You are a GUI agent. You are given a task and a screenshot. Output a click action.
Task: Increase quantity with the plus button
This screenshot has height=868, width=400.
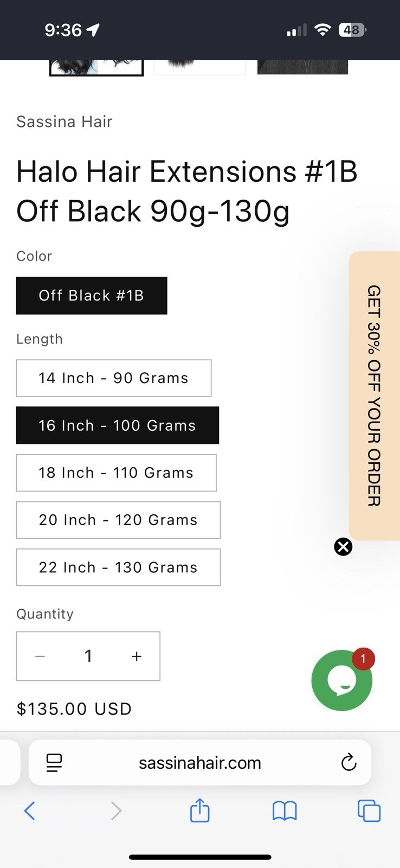pyautogui.click(x=137, y=656)
